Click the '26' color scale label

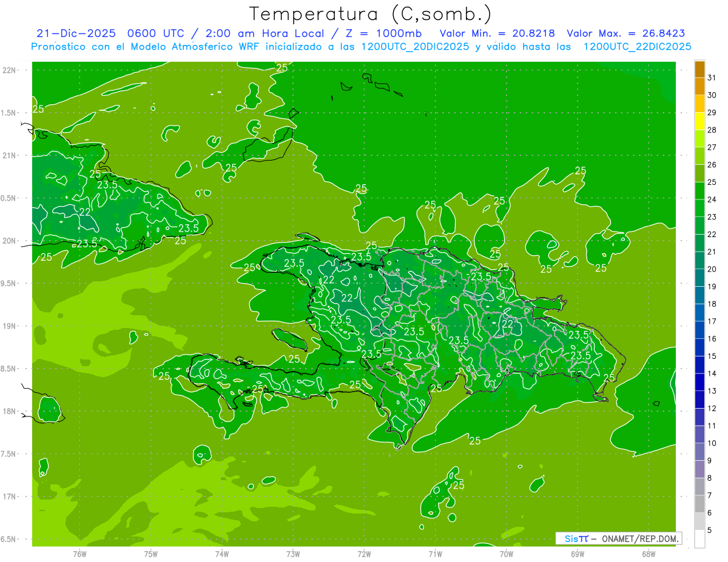pyautogui.click(x=712, y=164)
